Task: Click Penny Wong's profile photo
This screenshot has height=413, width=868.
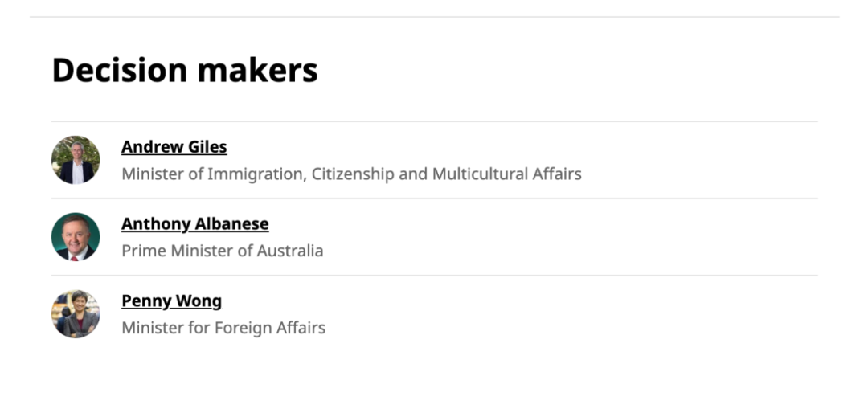Action: (x=76, y=314)
